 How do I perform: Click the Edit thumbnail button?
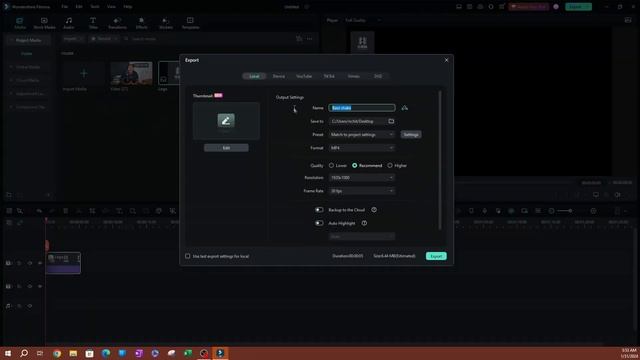(226, 148)
